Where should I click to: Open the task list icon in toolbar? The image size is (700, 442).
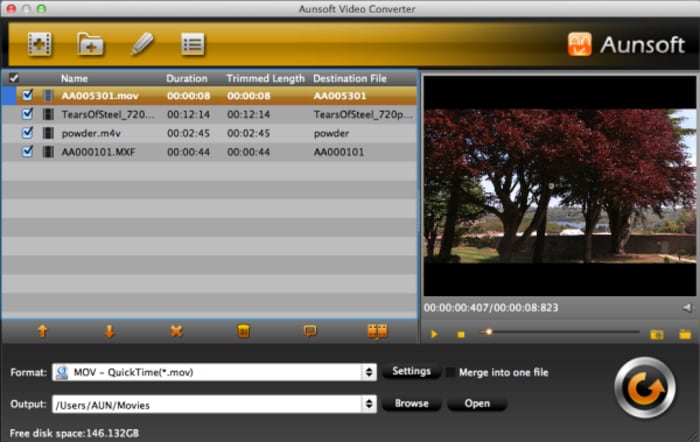pyautogui.click(x=193, y=44)
